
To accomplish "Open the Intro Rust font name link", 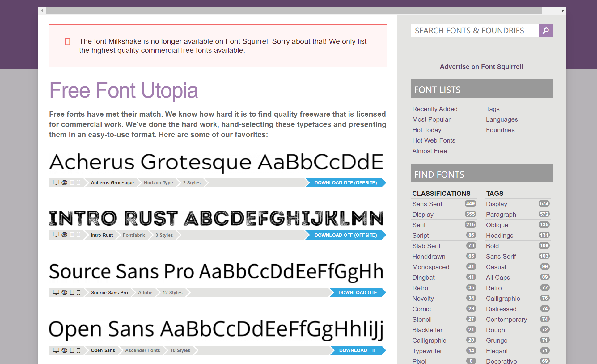I will click(x=102, y=235).
